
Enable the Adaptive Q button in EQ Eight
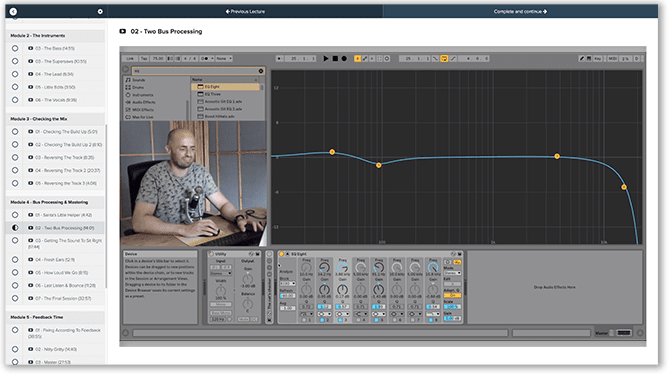point(452,295)
